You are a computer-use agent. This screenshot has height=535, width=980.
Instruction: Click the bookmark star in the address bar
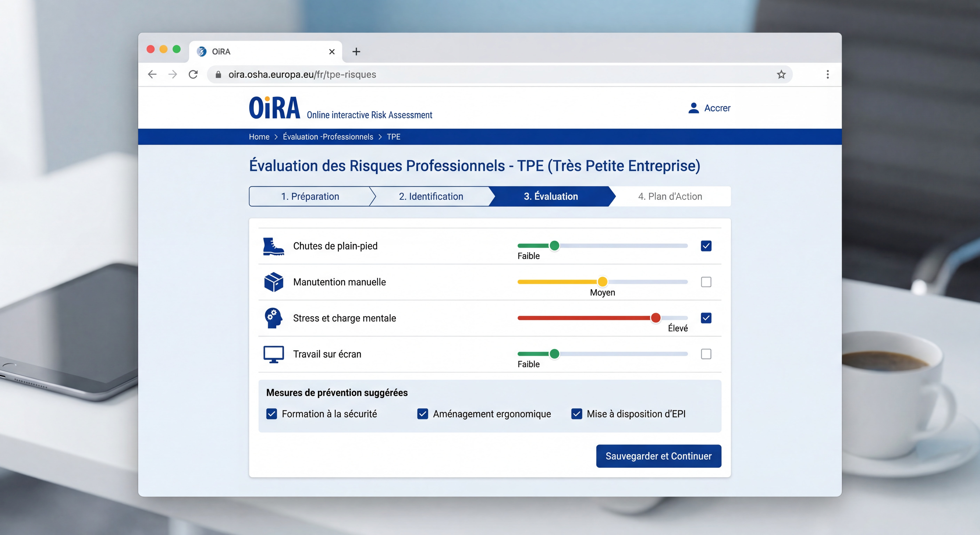pyautogui.click(x=781, y=74)
